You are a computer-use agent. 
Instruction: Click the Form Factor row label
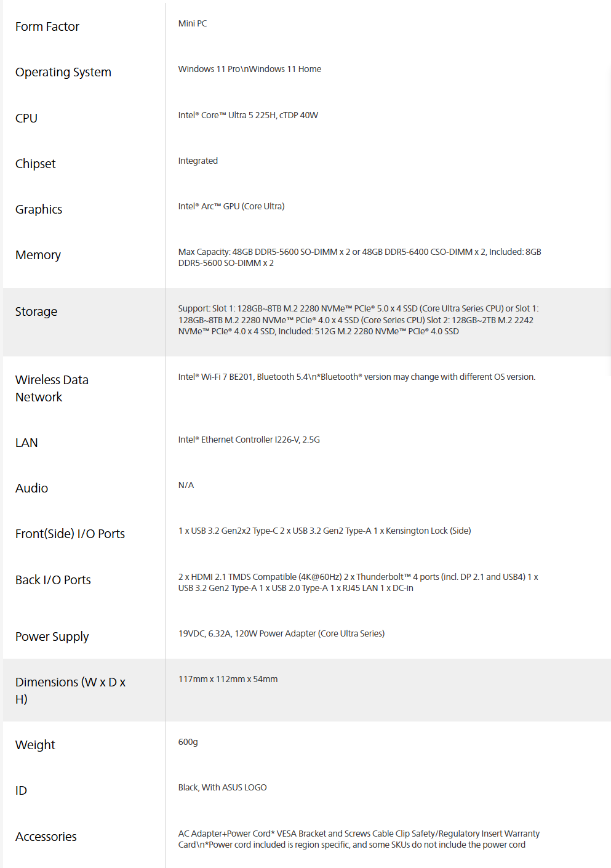click(x=47, y=26)
